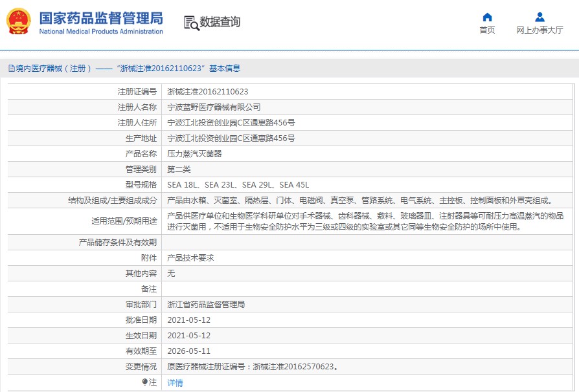Screen dimensions: 579x392
Task: Click the 首页 label
Action: [487, 30]
